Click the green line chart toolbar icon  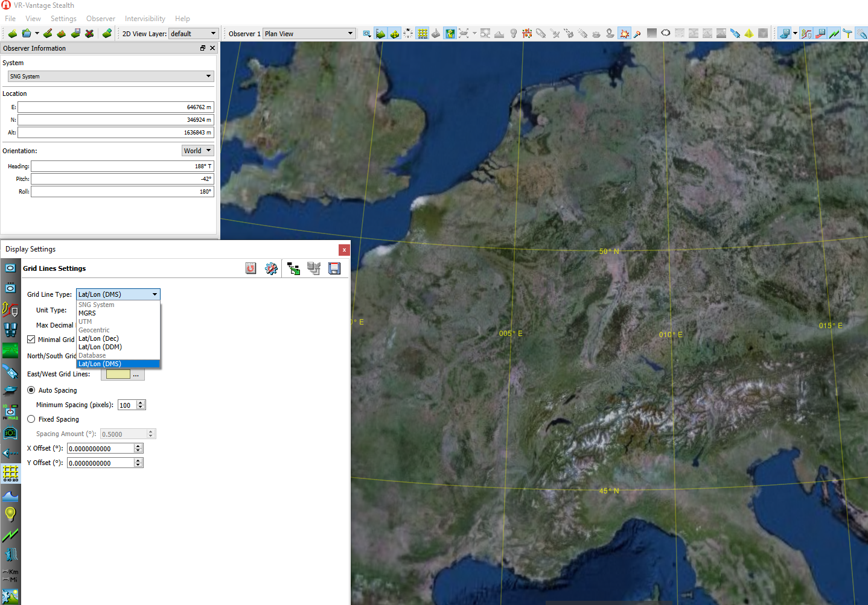pos(834,34)
